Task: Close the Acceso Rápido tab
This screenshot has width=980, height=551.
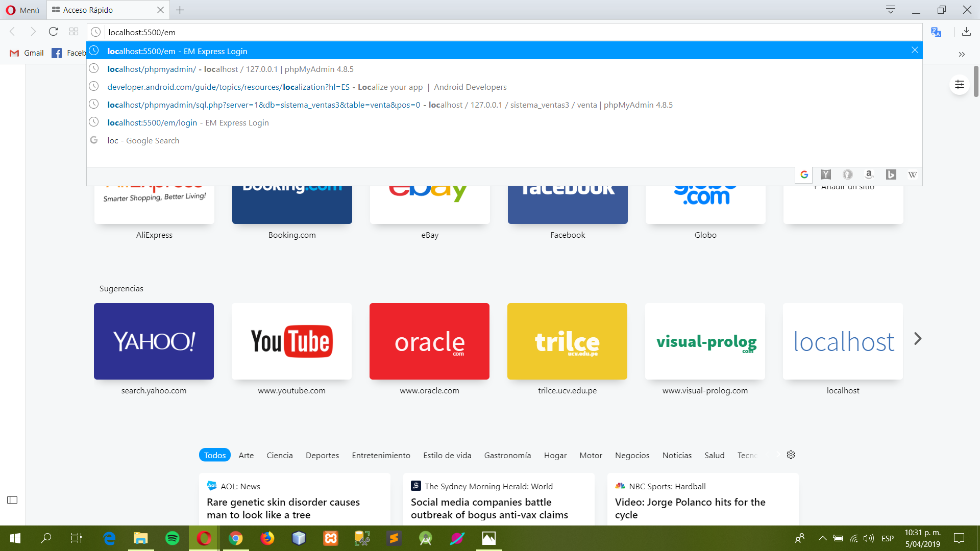Action: [x=160, y=10]
